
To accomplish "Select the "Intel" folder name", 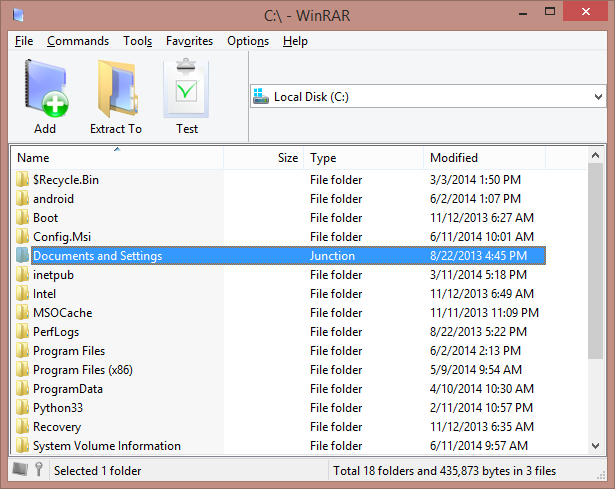I will coord(44,294).
